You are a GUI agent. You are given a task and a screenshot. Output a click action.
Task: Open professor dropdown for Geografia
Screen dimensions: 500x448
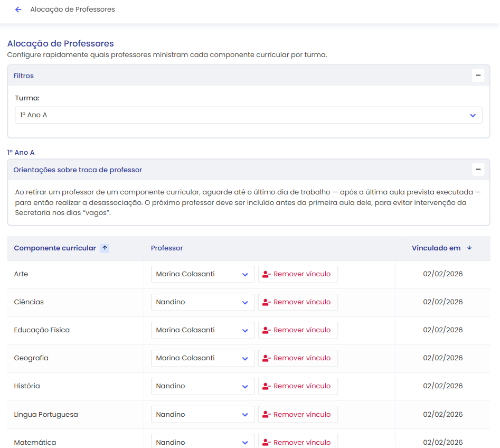(203, 358)
